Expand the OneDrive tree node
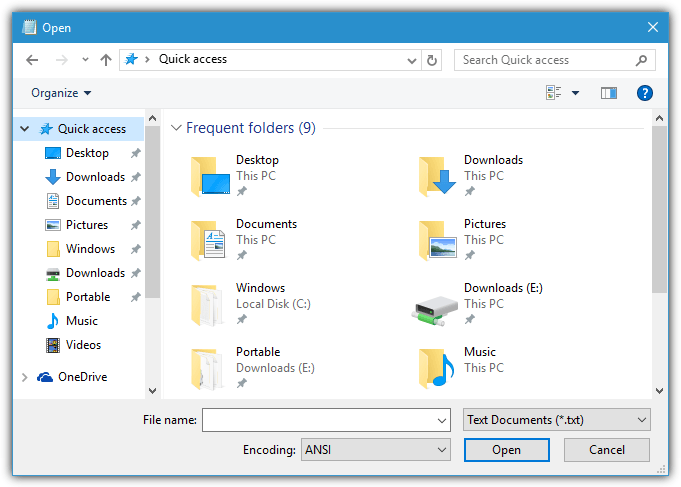This screenshot has width=681, height=487. (24, 377)
